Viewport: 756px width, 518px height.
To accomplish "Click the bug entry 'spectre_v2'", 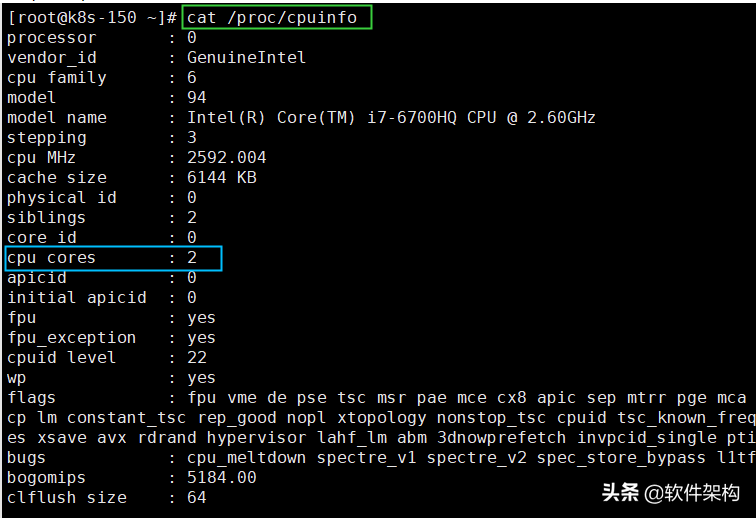I will tap(476, 458).
